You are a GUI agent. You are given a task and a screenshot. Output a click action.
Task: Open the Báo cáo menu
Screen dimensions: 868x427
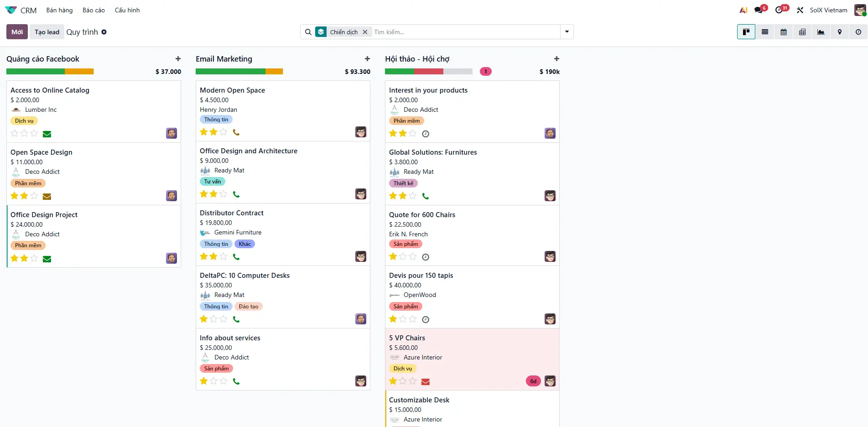click(94, 10)
